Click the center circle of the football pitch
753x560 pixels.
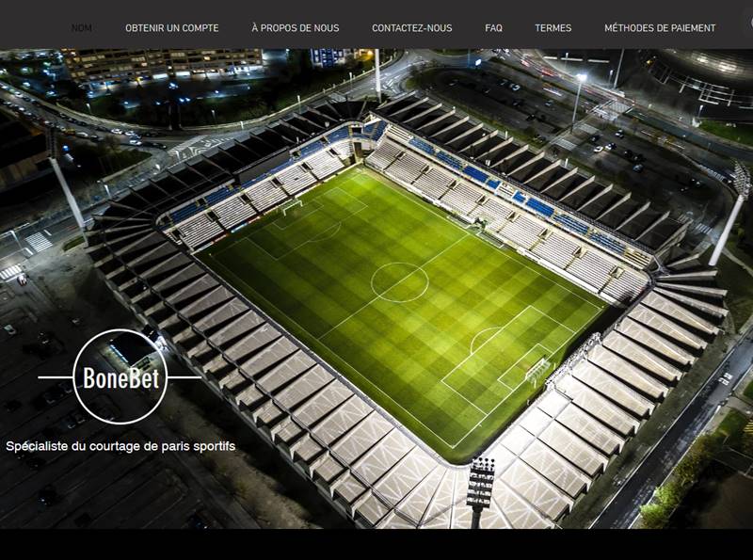tap(399, 282)
